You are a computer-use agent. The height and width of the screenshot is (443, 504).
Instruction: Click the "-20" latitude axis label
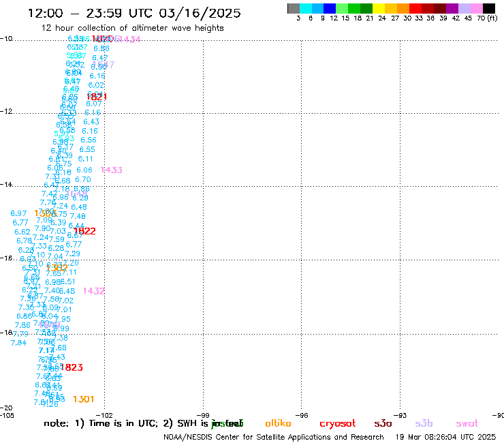pos(6,408)
